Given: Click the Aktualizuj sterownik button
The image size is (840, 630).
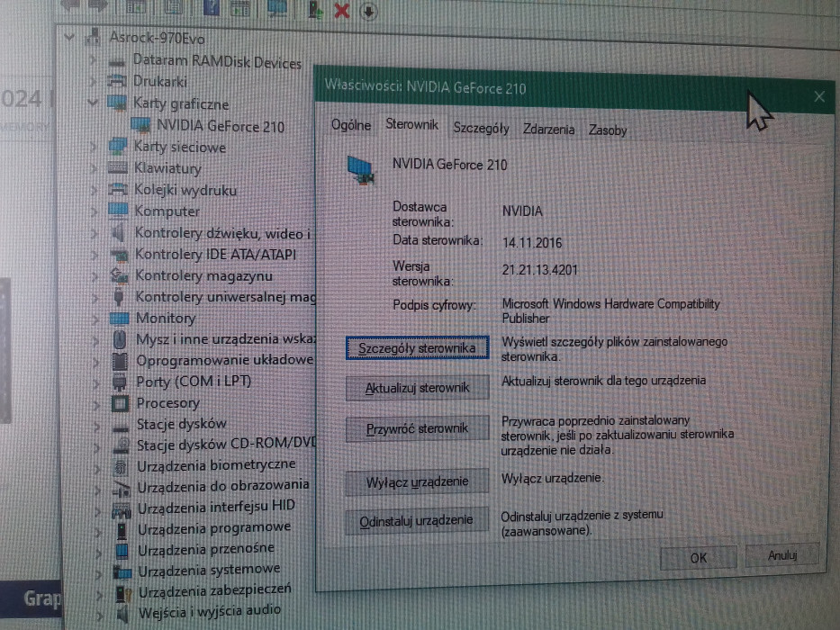Looking at the screenshot, I should pos(418,388).
